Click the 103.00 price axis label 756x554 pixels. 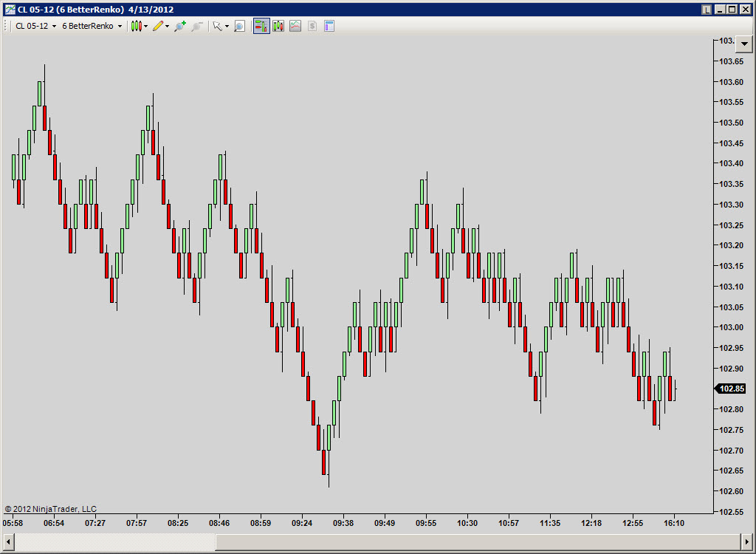[731, 328]
